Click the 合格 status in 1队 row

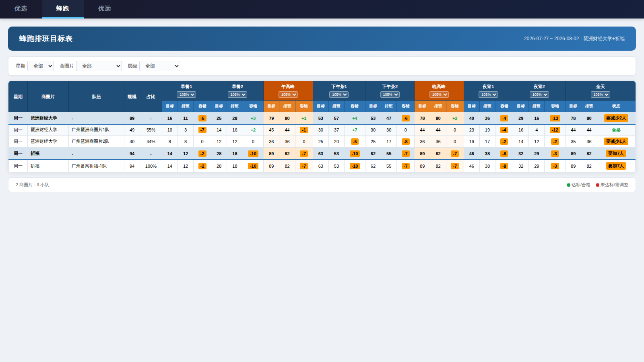click(616, 130)
